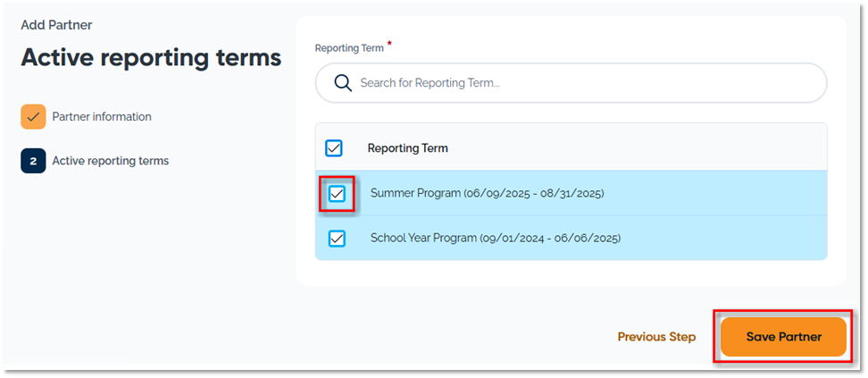Uncheck the Summer Program checkbox
This screenshot has height=378, width=868.
[337, 193]
